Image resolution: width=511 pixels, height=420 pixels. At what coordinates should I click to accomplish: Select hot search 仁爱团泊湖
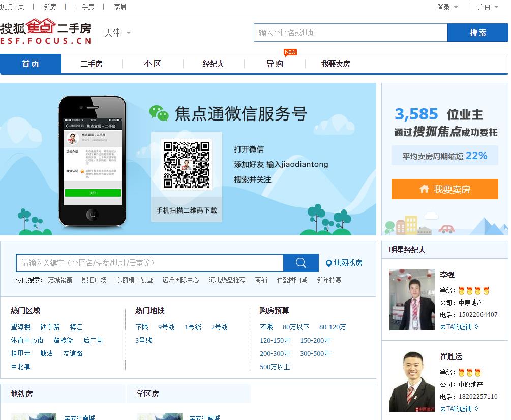[292, 280]
